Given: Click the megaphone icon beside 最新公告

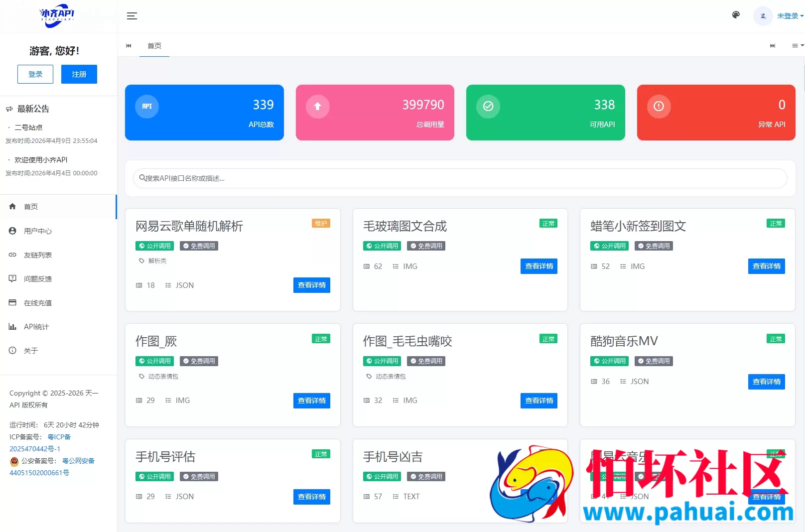Looking at the screenshot, I should 8,109.
